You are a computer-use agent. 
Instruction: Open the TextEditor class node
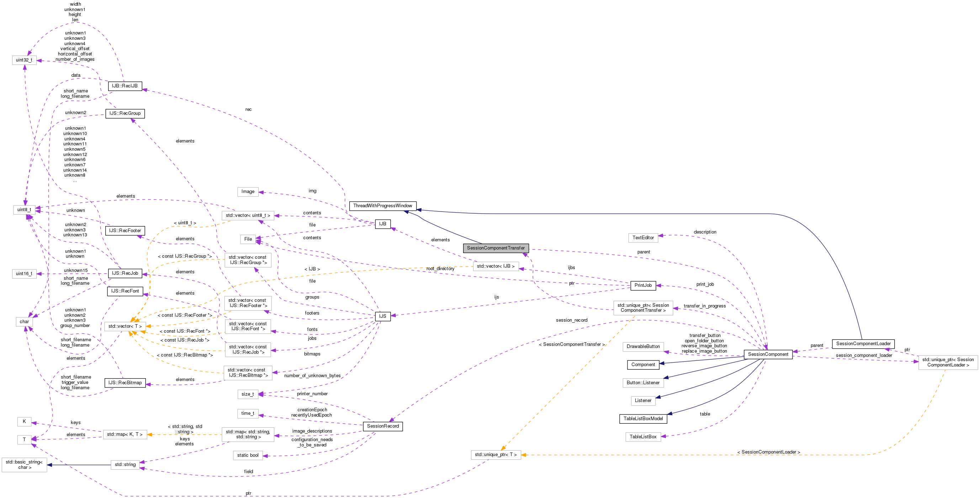point(643,237)
